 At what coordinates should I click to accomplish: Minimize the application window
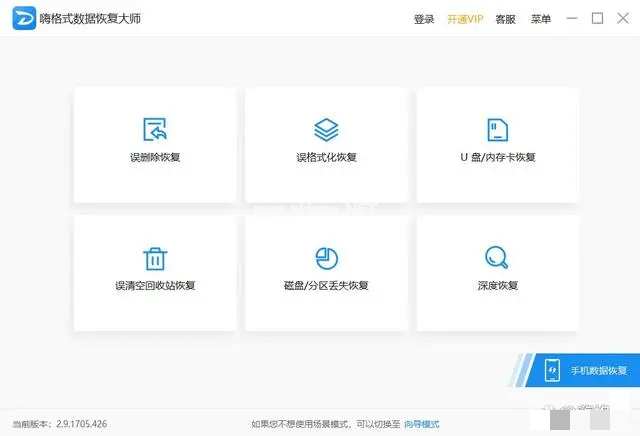[x=571, y=19]
